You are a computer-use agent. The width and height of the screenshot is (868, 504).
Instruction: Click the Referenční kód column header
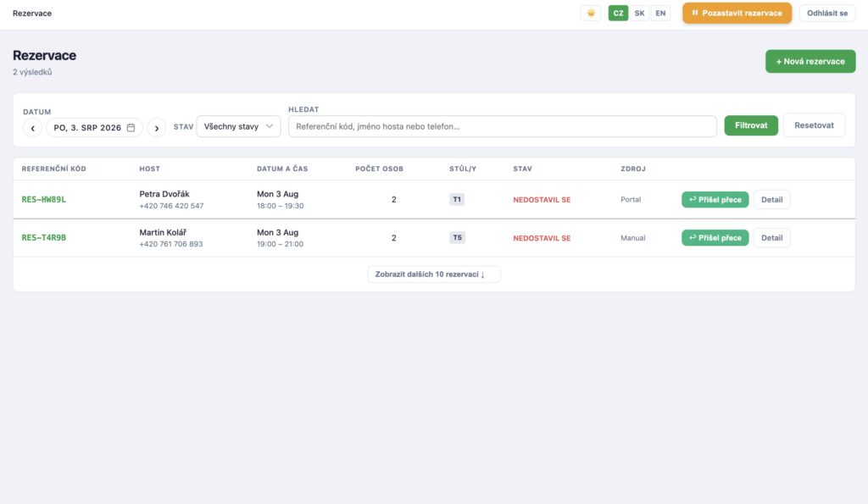[53, 169]
